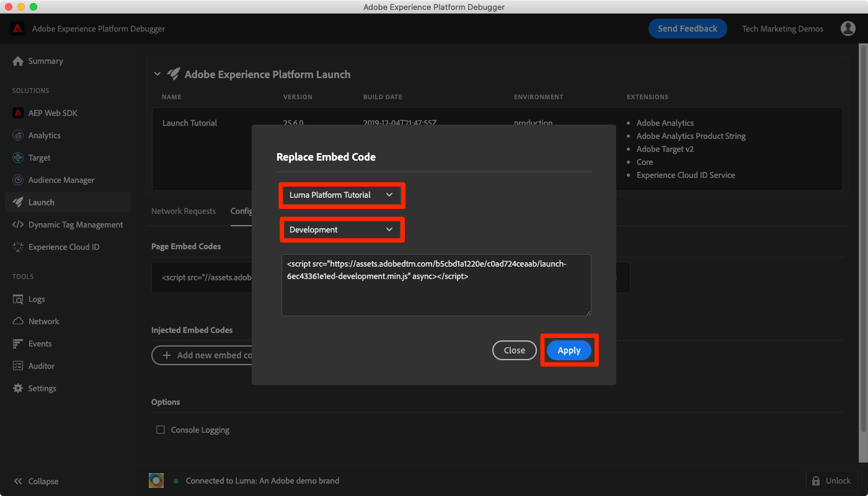The image size is (868, 496).
Task: Click the Connected to Luma status text
Action: [263, 480]
